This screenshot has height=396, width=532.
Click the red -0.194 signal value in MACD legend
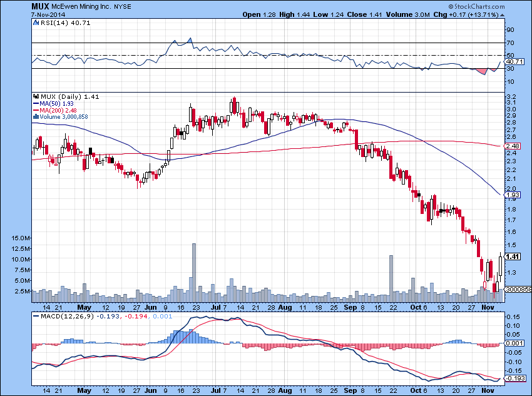point(136,317)
